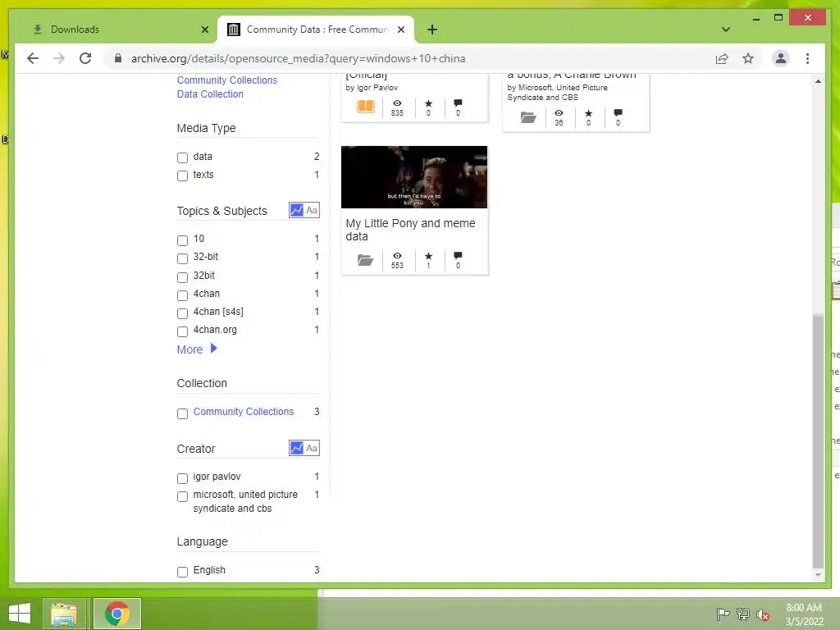Bookmark this page with the star icon
Image resolution: width=840 pixels, height=630 pixels.
click(x=748, y=58)
